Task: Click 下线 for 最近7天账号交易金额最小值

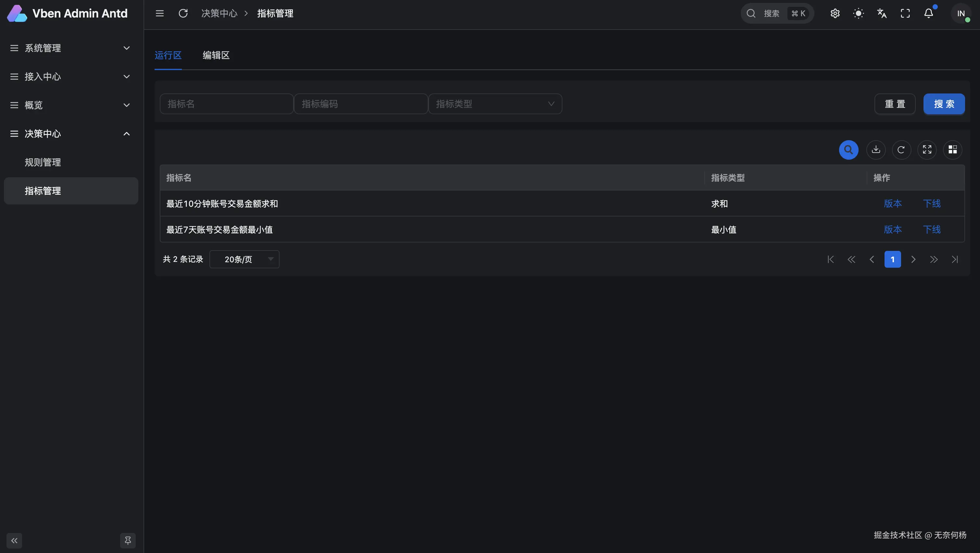Action: 932,229
